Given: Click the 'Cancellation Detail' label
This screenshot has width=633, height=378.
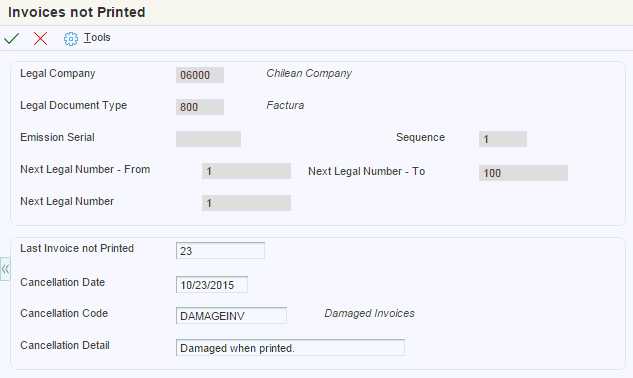Looking at the screenshot, I should coord(65,345).
